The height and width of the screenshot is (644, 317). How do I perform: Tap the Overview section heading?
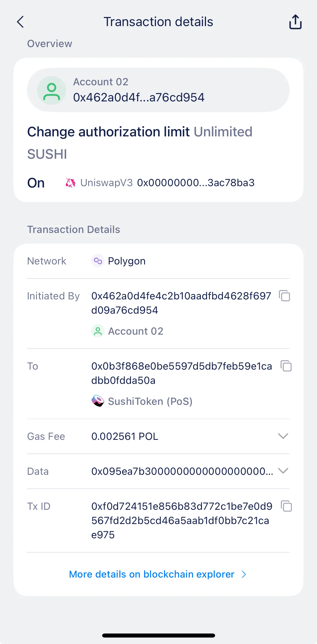click(x=49, y=43)
